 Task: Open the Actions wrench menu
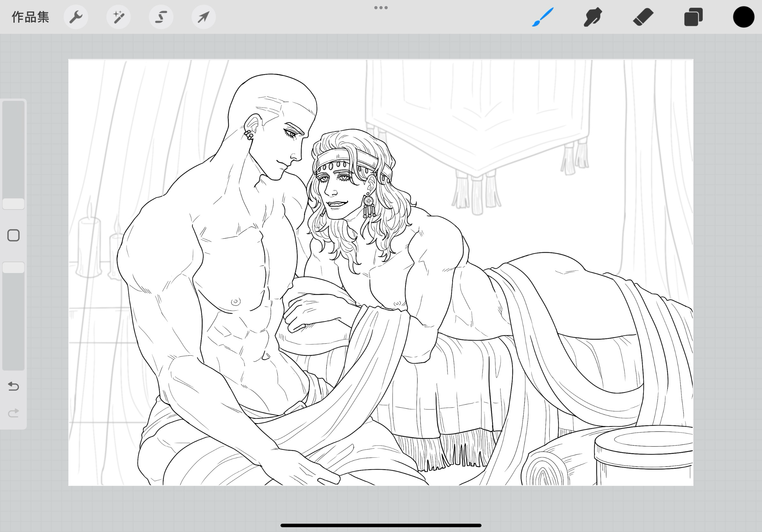(76, 17)
